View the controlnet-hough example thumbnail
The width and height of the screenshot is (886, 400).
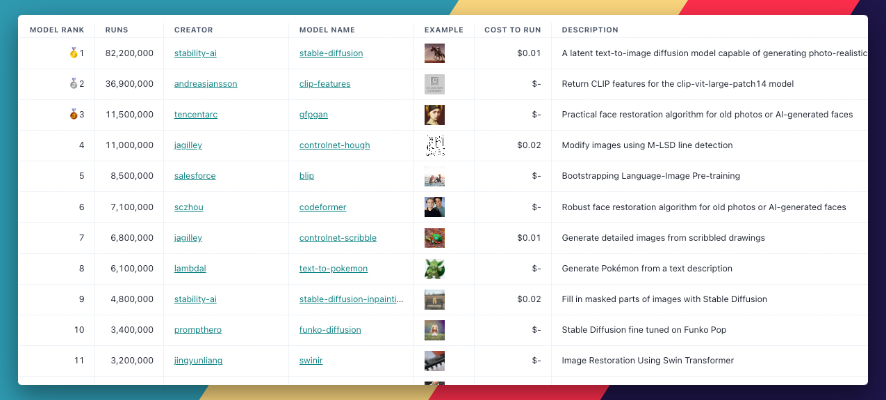tap(435, 145)
